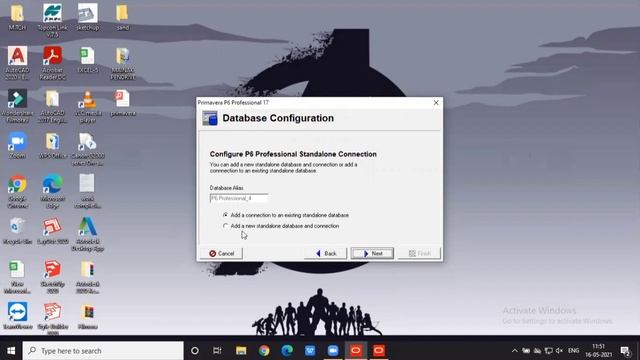This screenshot has height=360, width=640.
Task: Select the sand folder icon
Action: 122,17
